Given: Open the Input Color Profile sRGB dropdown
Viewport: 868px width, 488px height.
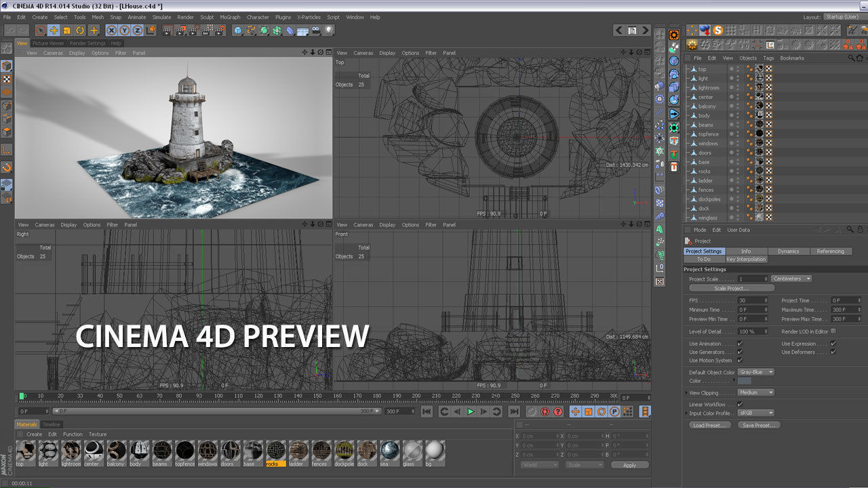Looking at the screenshot, I should [756, 413].
